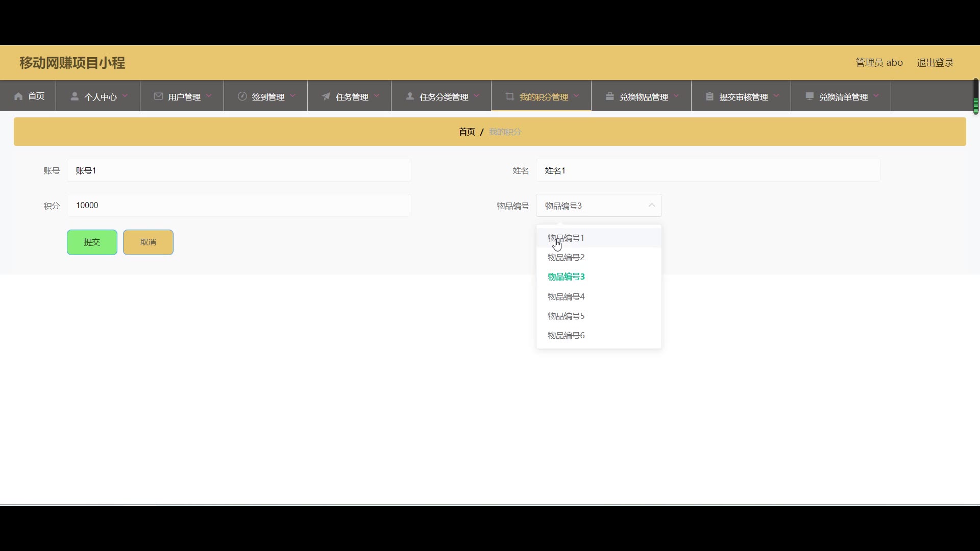This screenshot has width=980, height=551.
Task: Expand the 提交审核管理 chevron arrow
Action: (776, 96)
